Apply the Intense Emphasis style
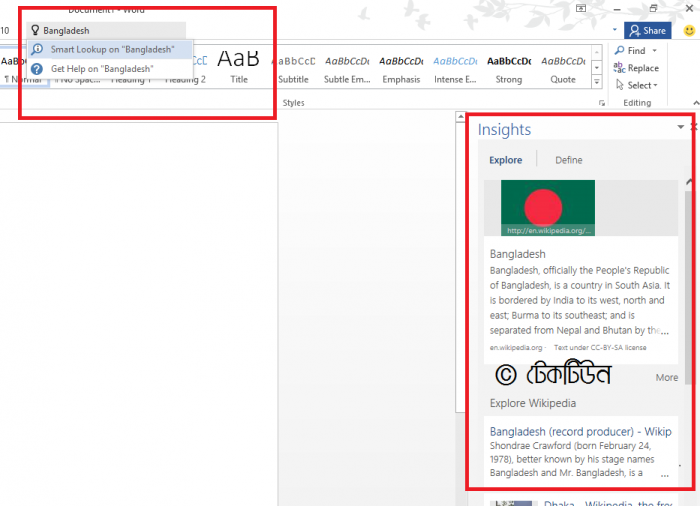 pyautogui.click(x=455, y=67)
